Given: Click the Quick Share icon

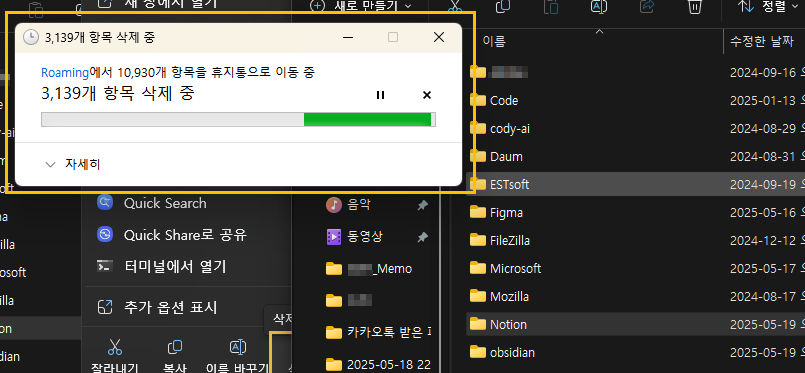Looking at the screenshot, I should [x=105, y=234].
